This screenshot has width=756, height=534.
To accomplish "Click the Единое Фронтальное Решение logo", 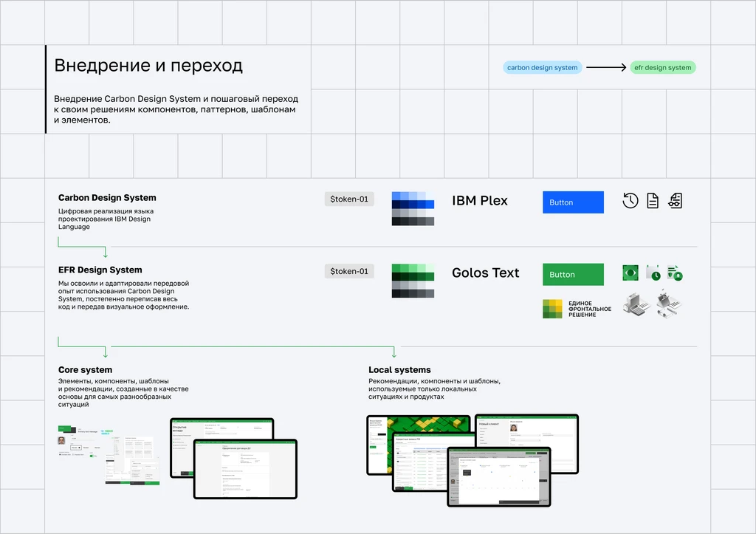I will tap(577, 309).
